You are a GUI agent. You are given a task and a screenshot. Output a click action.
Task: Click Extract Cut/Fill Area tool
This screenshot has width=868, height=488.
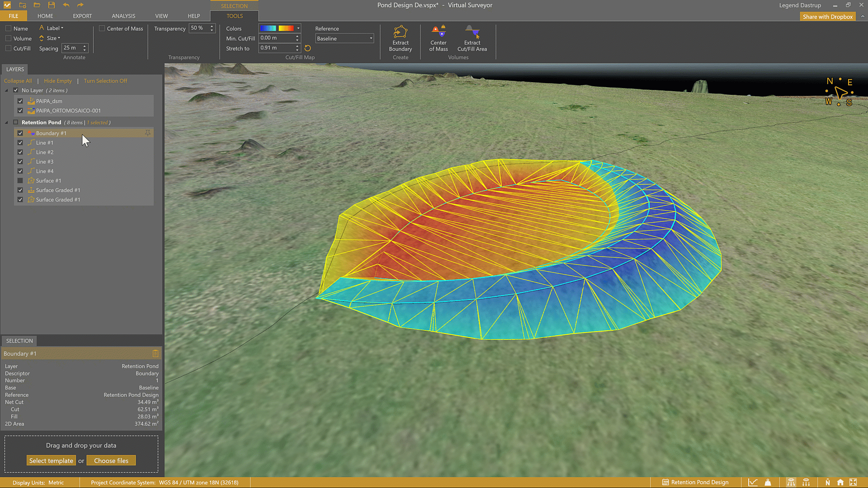tap(472, 38)
